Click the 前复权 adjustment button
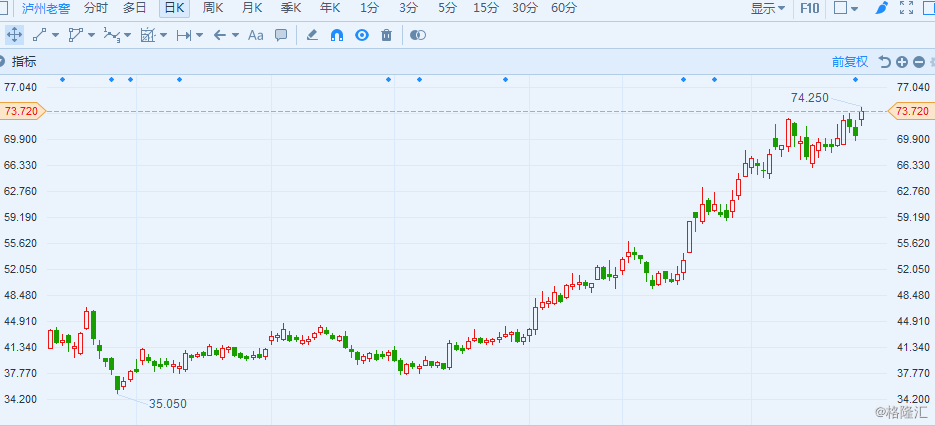Screen dimensions: 935x426 coord(850,61)
